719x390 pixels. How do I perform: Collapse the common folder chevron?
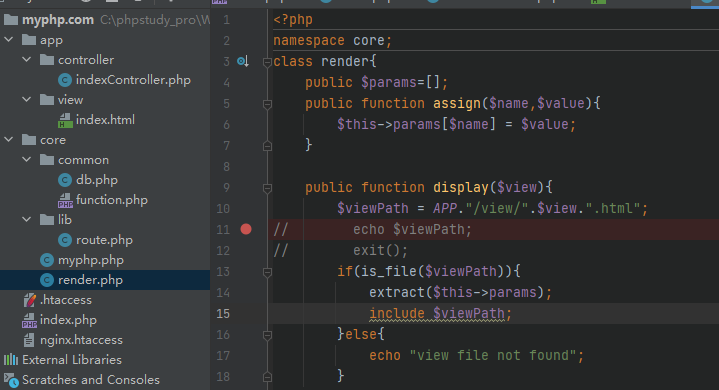[x=27, y=159]
